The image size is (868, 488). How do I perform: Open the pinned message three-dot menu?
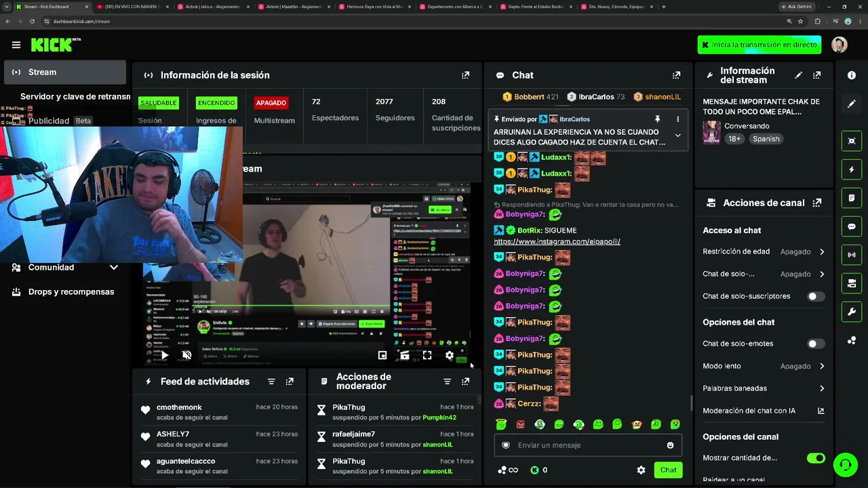[x=677, y=119]
